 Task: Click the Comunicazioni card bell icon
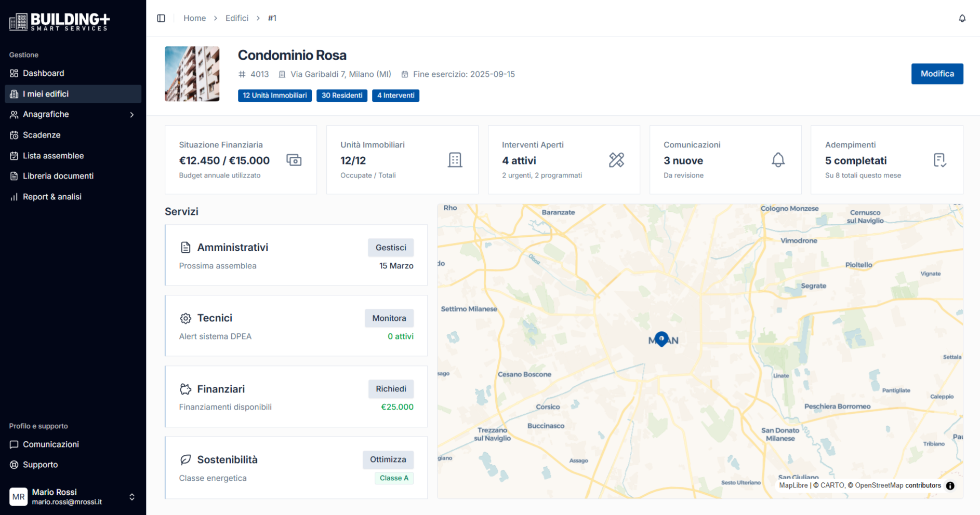pyautogui.click(x=778, y=160)
